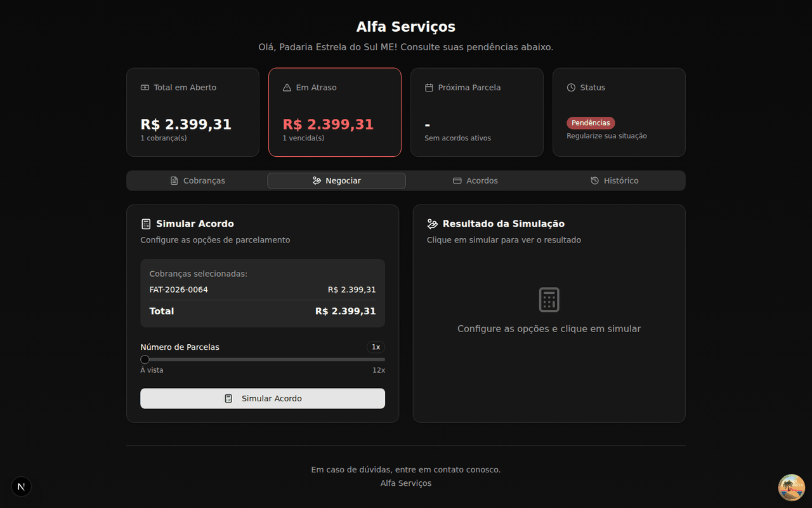Click the À vista slider label
Viewport: 812px width, 508px height.
click(x=152, y=370)
